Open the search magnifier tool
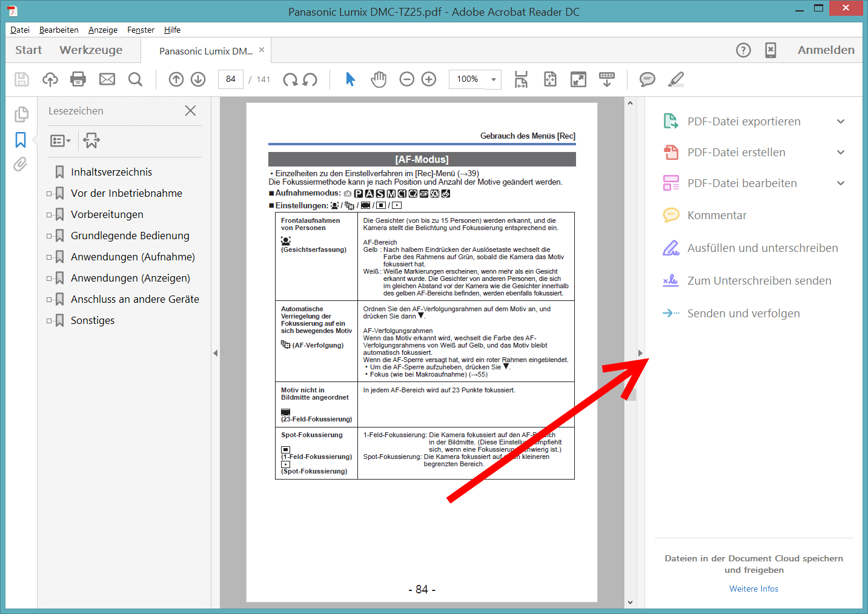The image size is (868, 614). [135, 79]
